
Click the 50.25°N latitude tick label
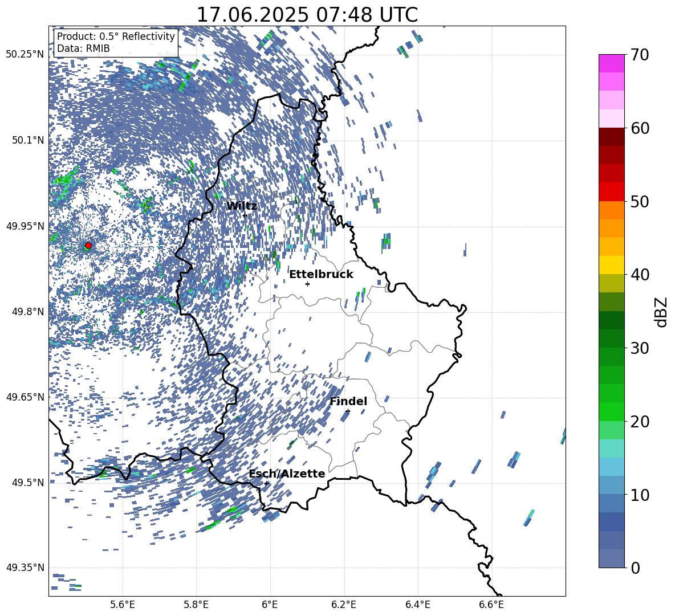point(25,55)
